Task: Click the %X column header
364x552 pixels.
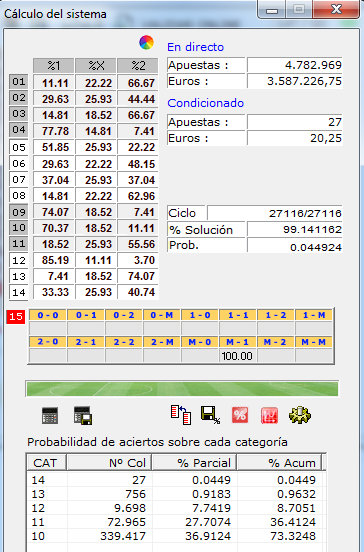Action: click(96, 65)
